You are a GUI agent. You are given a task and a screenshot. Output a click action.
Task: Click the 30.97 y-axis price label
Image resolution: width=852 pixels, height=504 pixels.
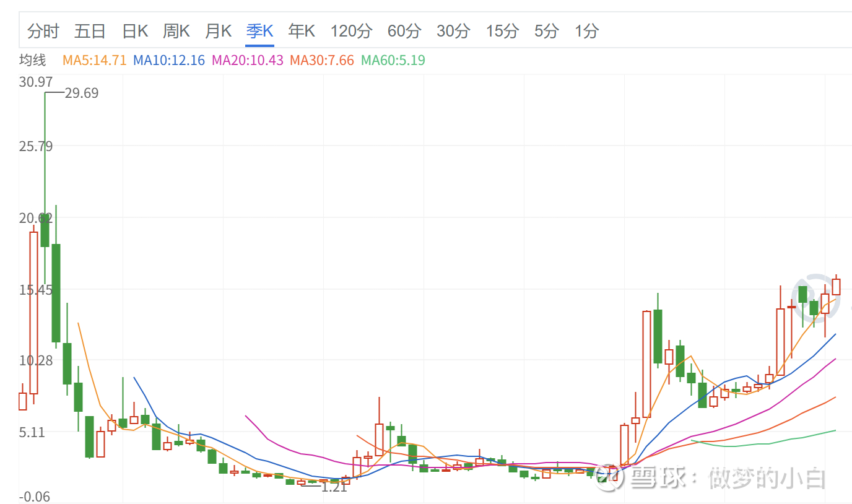36,82
